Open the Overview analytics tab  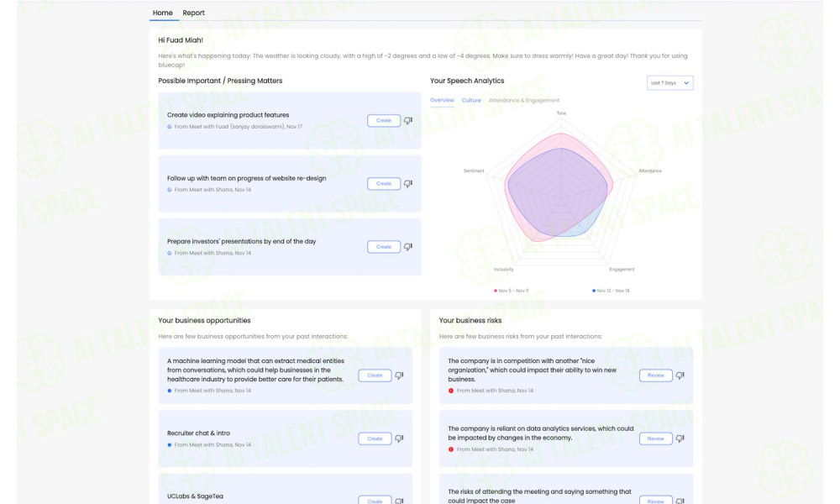[x=442, y=100]
